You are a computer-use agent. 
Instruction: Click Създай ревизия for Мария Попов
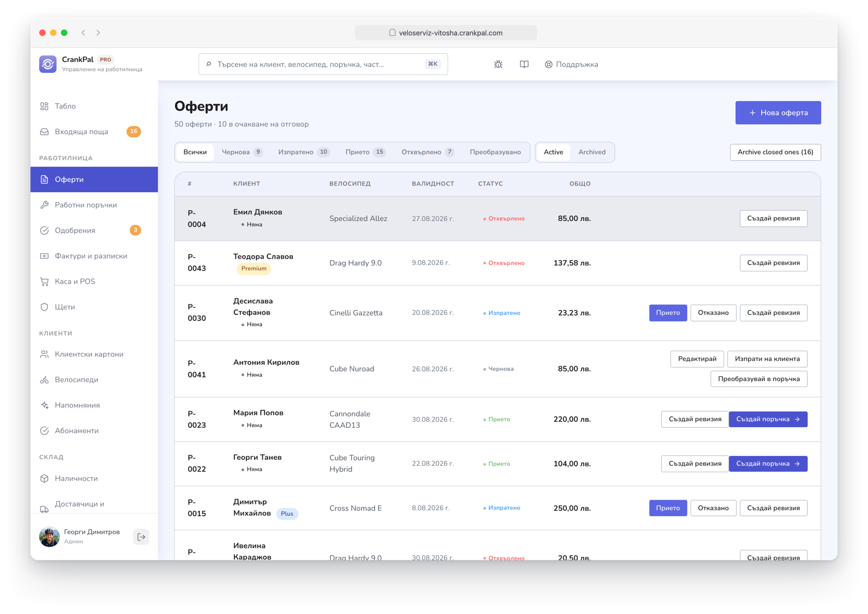tap(694, 420)
